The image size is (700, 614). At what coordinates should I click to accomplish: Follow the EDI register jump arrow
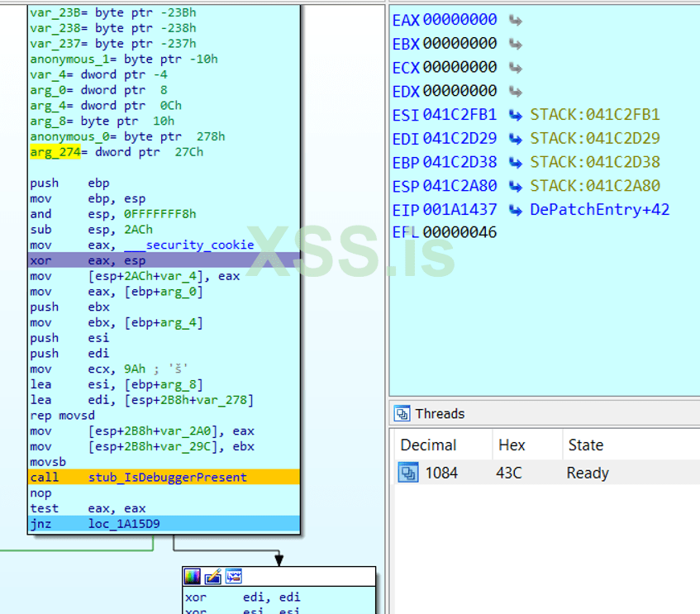point(516,139)
